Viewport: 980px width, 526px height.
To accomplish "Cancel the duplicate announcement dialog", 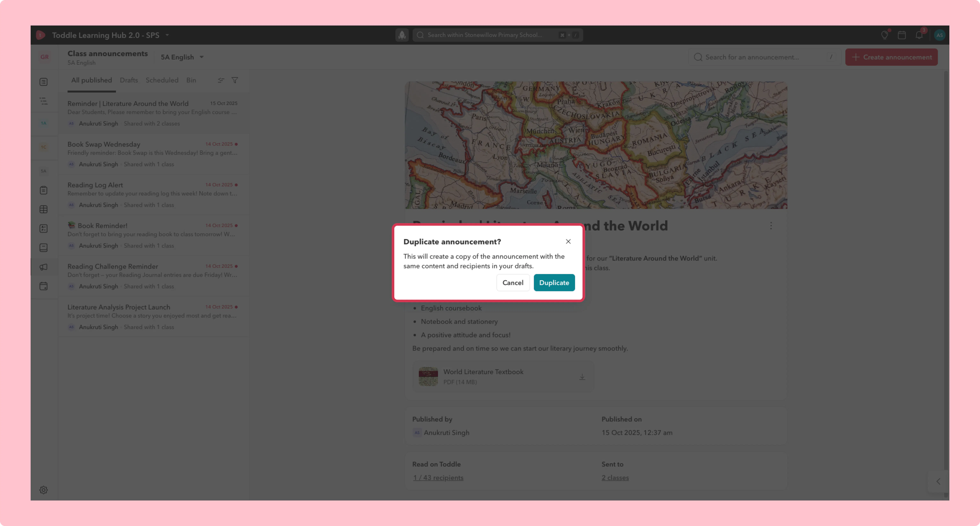I will click(x=513, y=282).
